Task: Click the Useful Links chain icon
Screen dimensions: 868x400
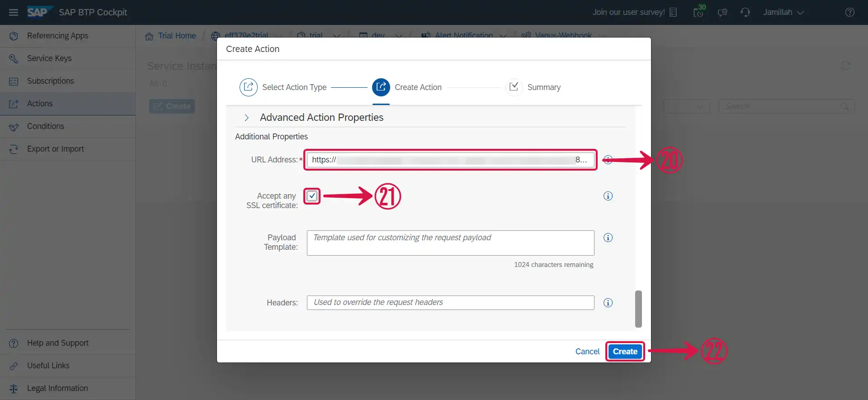Action: (14, 366)
